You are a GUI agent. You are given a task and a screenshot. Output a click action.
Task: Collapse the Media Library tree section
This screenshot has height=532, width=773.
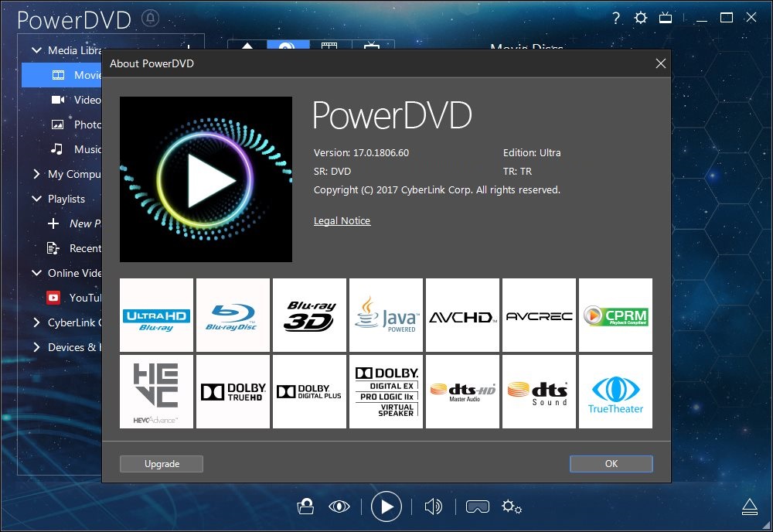[36, 50]
